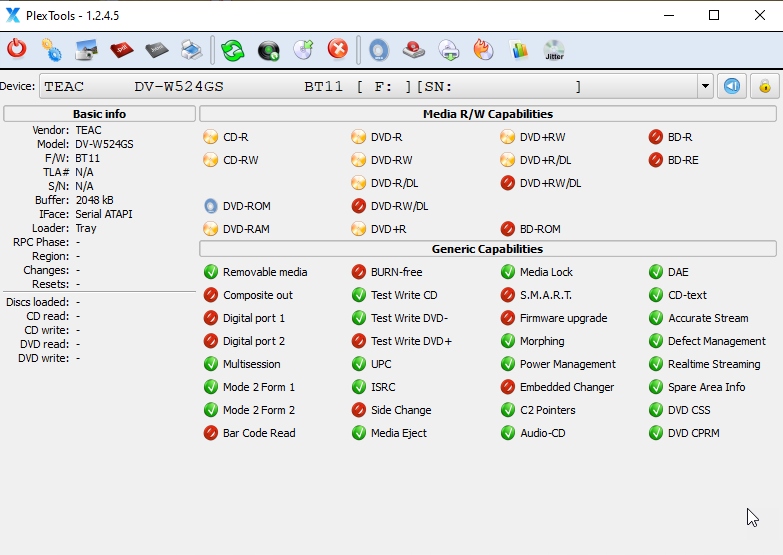Click the TEAC DV-W524GS device selection field
This screenshot has width=783, height=555.
tap(369, 86)
